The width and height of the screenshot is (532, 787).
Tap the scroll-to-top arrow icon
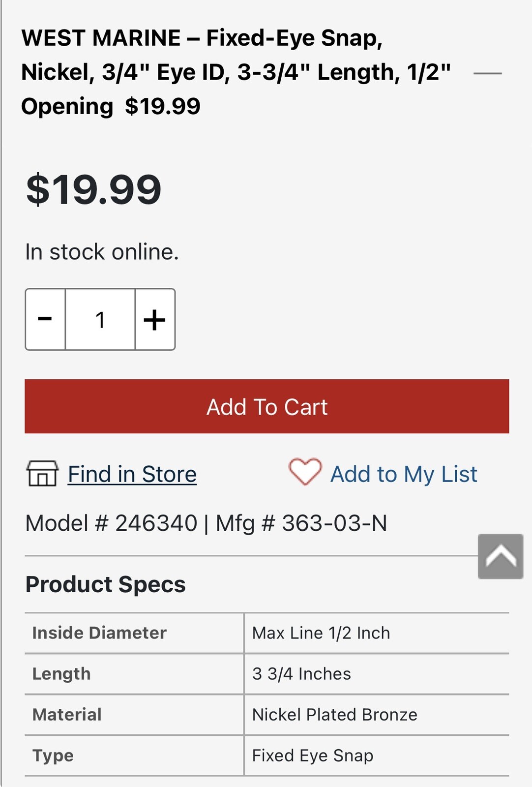[501, 556]
